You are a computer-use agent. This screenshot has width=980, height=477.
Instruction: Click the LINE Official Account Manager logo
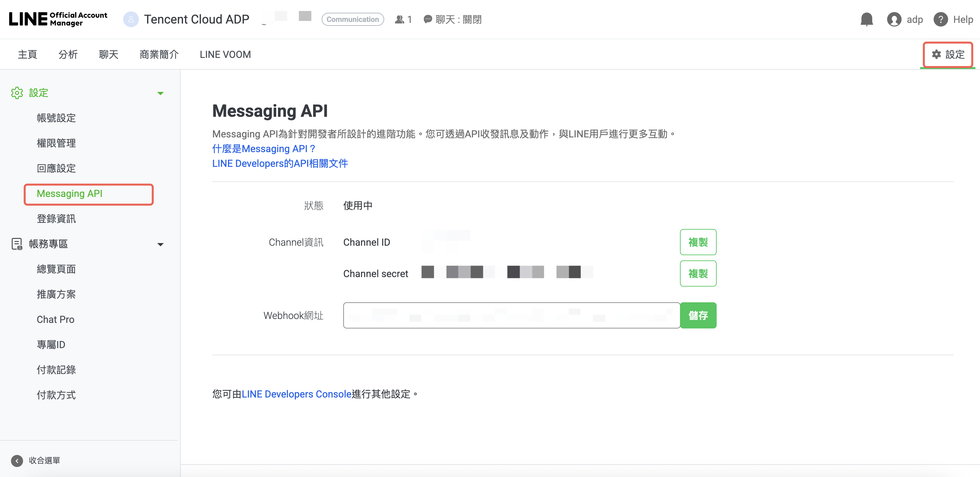pos(58,19)
